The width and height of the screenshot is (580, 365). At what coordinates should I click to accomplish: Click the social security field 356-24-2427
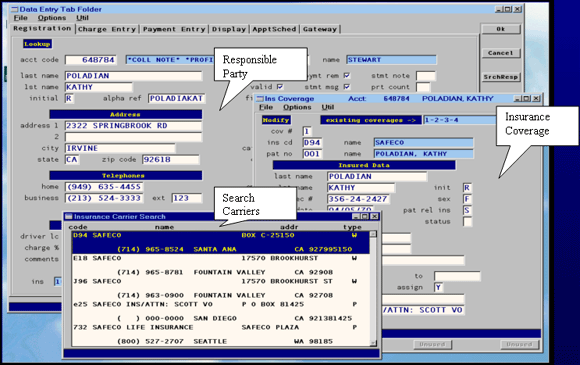pyautogui.click(x=358, y=199)
